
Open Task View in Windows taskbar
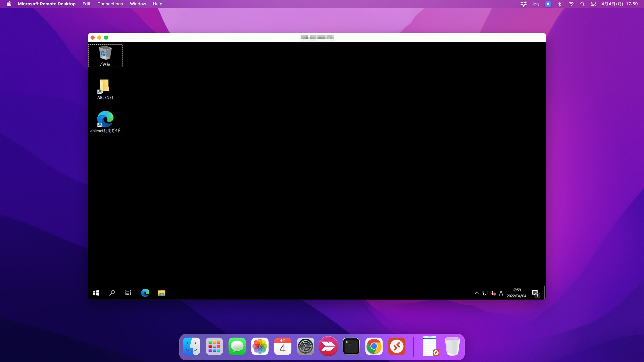tap(128, 293)
